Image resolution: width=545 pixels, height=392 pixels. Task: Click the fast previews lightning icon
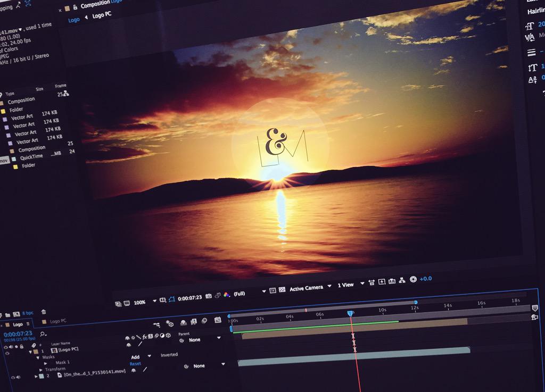(382, 281)
